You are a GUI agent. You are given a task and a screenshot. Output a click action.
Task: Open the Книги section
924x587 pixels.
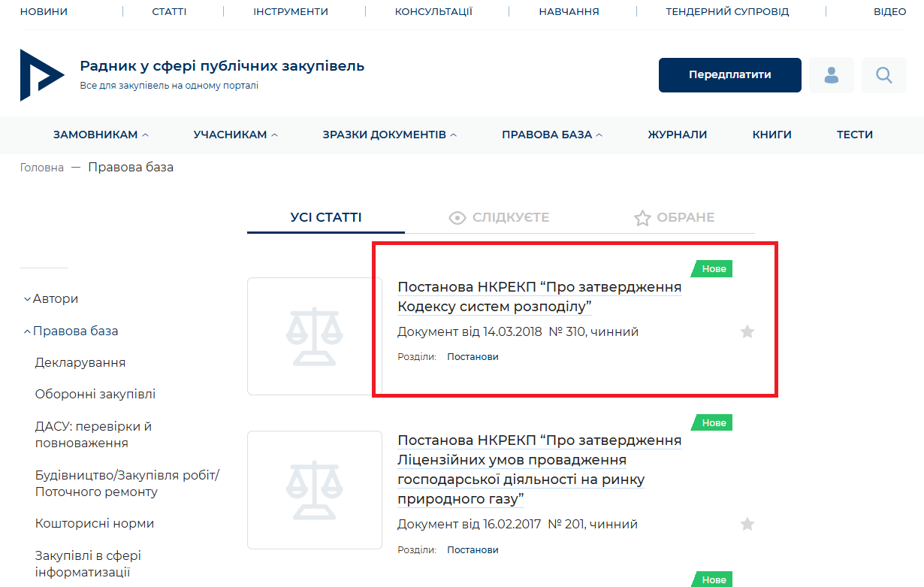(772, 135)
